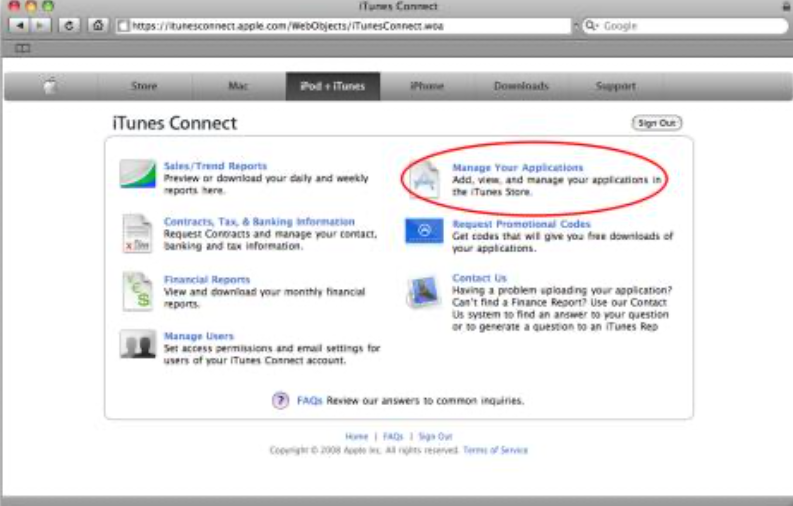Image resolution: width=793 pixels, height=506 pixels.
Task: Click the Apple logo in the navigation bar
Action: coord(50,86)
